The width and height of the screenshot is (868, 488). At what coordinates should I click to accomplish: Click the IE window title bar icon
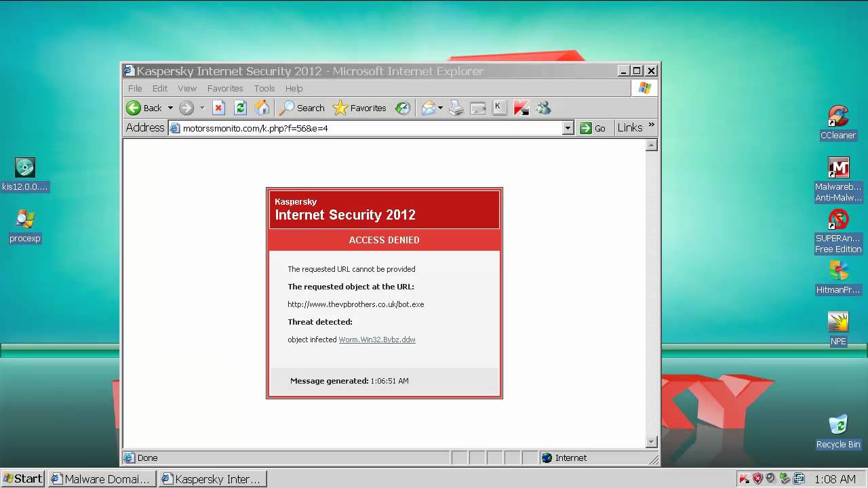[129, 70]
